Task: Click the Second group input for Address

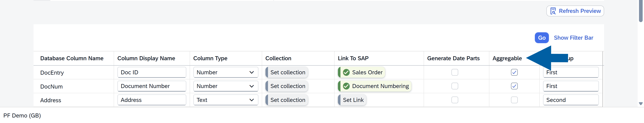Action: point(571,100)
